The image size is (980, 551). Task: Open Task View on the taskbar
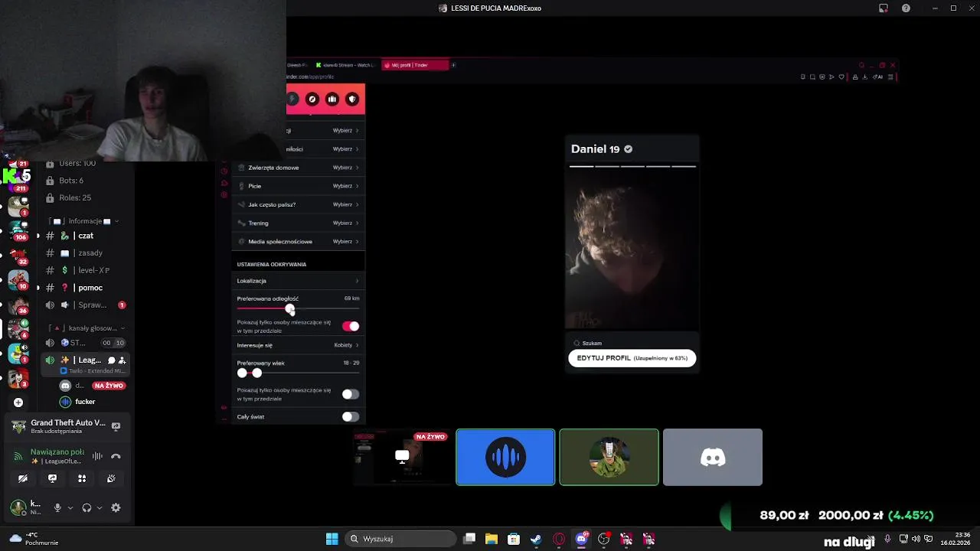tap(469, 539)
